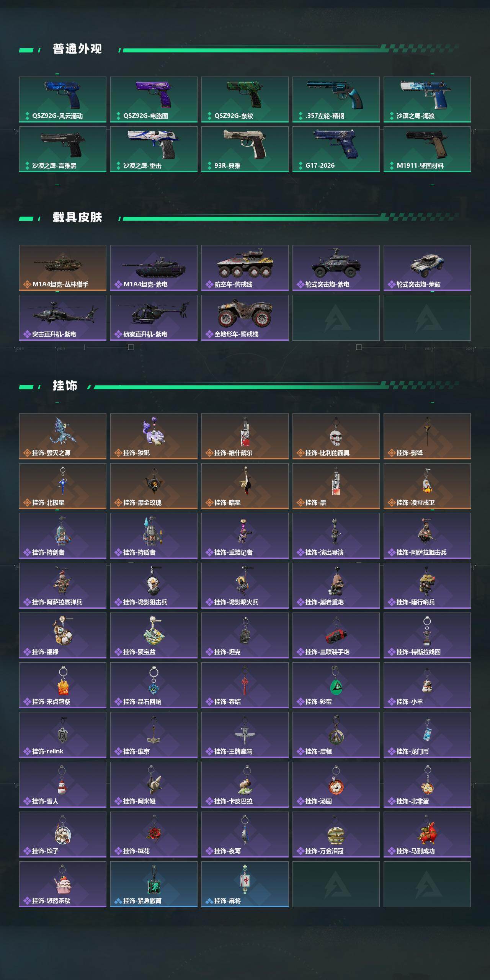This screenshot has width=490, height=980.
Task: Click the G17-2026 pistol skin
Action: click(x=336, y=149)
